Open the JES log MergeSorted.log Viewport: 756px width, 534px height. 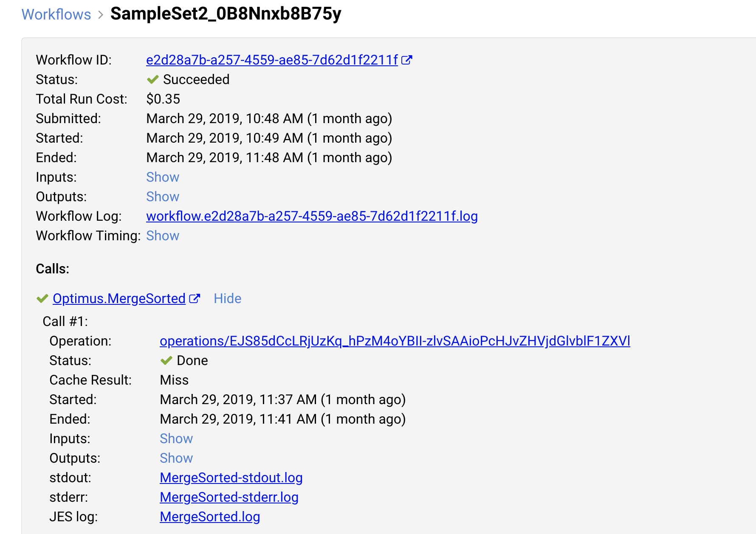pyautogui.click(x=210, y=517)
